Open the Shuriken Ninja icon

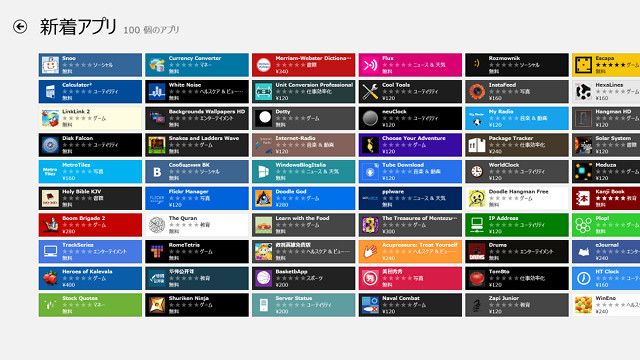point(157,305)
